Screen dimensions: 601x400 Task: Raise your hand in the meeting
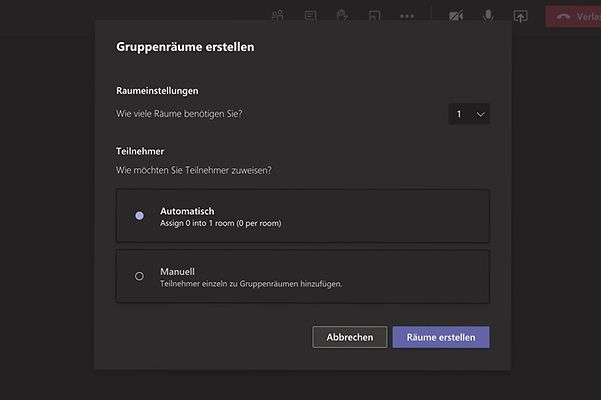point(342,16)
